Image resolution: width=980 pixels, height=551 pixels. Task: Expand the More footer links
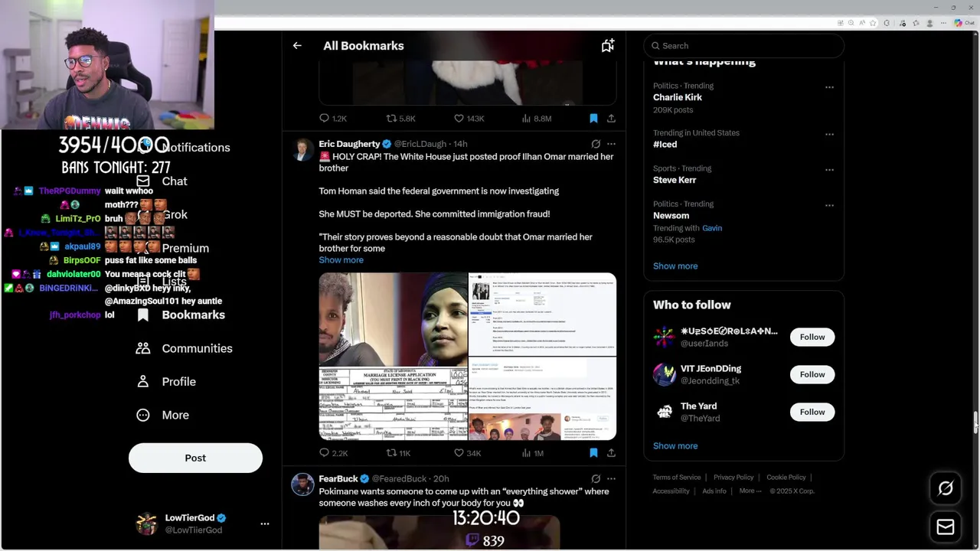(x=750, y=491)
